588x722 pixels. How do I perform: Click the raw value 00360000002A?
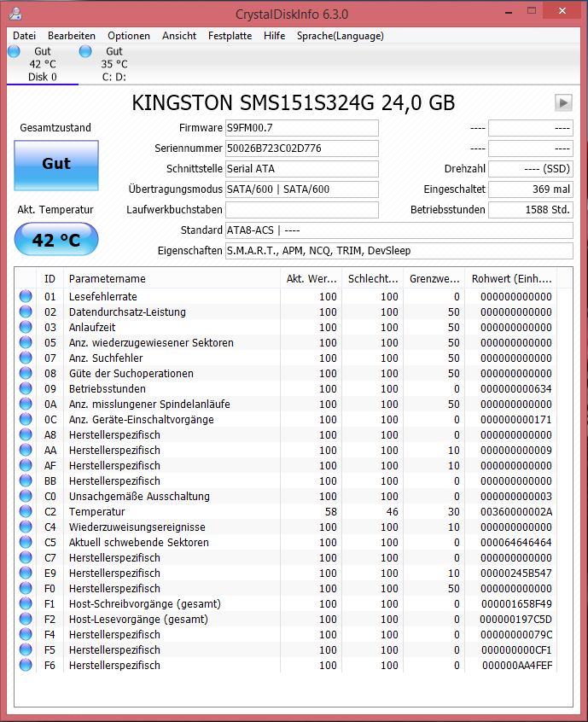click(516, 511)
